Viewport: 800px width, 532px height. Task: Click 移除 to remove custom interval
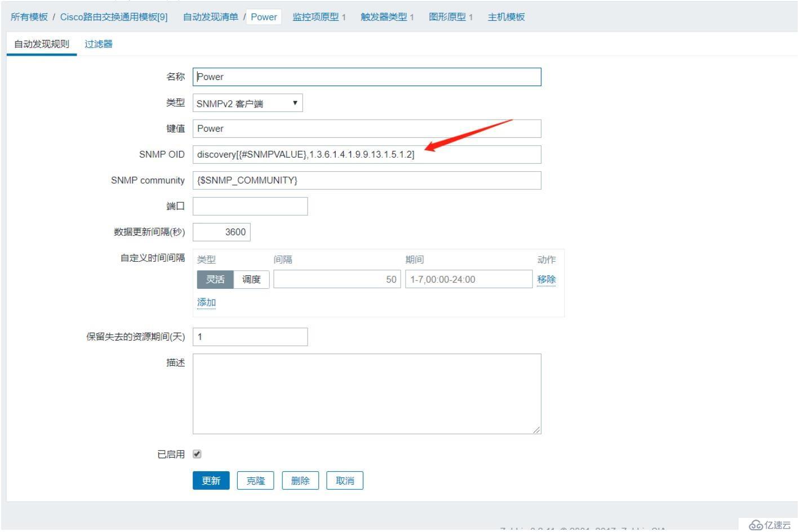tap(546, 279)
